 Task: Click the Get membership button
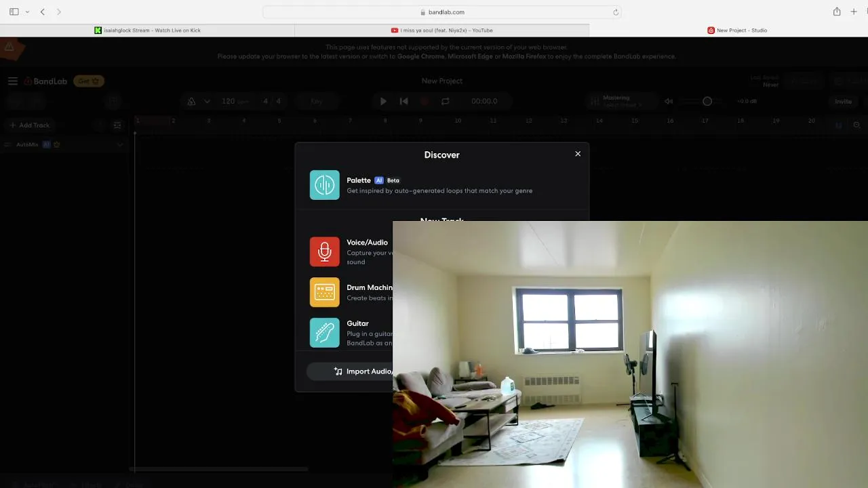coord(89,81)
